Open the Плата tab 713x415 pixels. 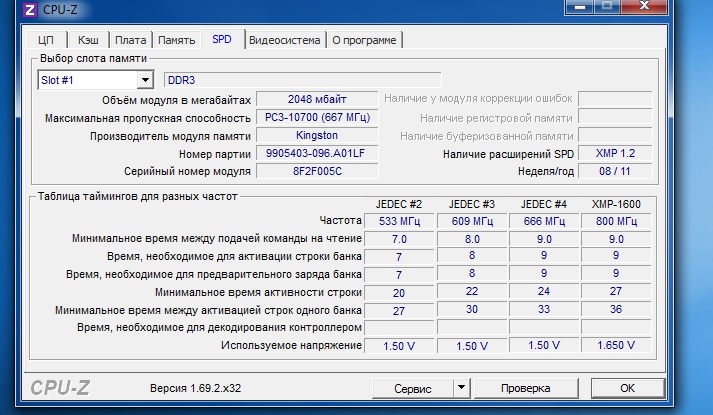(130, 40)
